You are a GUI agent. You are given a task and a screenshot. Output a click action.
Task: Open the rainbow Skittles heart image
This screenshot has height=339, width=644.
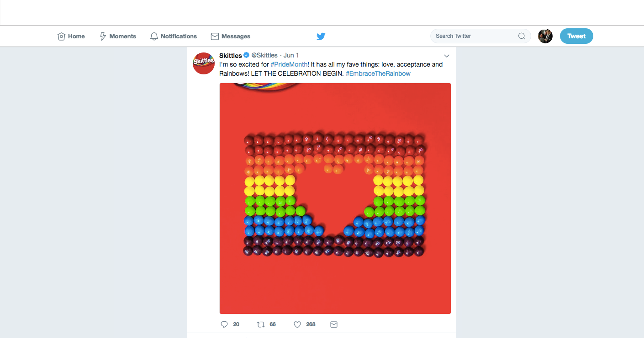tap(335, 198)
